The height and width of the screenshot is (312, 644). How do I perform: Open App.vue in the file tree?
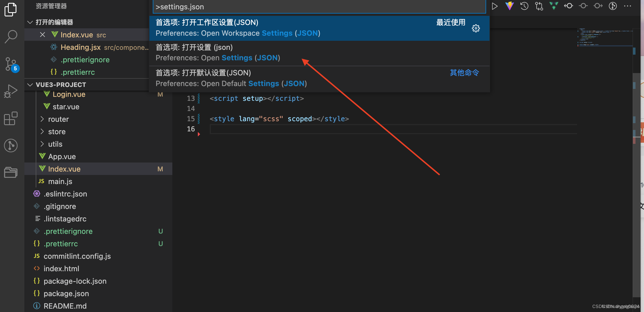(98, 156)
